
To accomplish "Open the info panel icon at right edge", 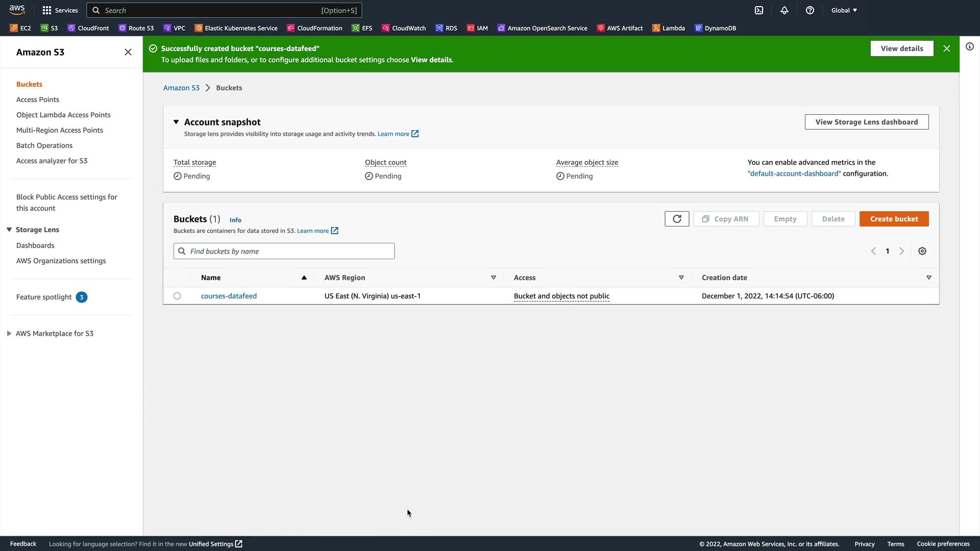I will point(970,46).
